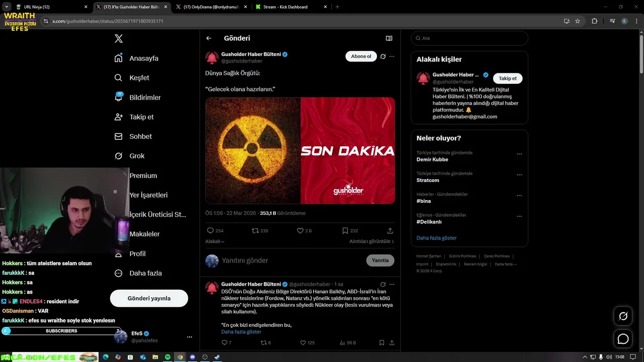Expand Daha fazla in footer links
Image resolution: width=644 pixels, height=362 pixels.
click(506, 264)
